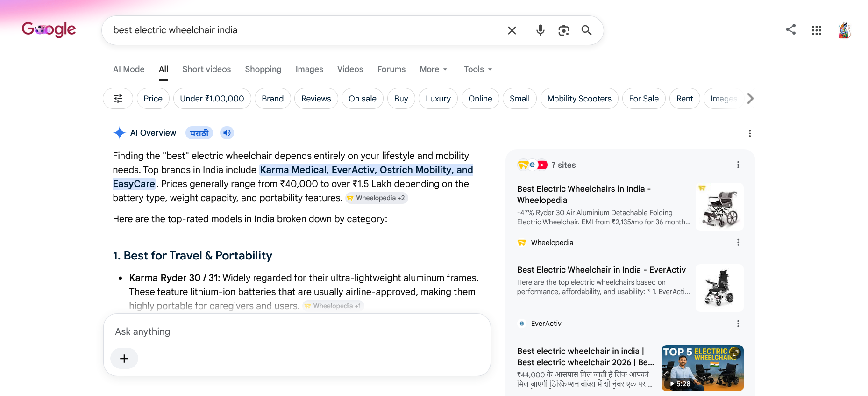Viewport: 868px width, 396px height.
Task: Select the All results tab
Action: (x=164, y=69)
